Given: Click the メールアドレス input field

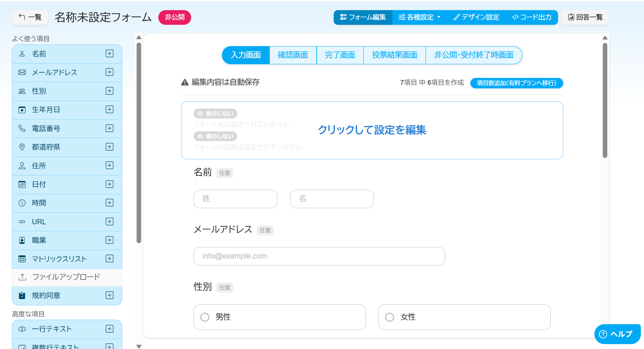Looking at the screenshot, I should pyautogui.click(x=319, y=256).
